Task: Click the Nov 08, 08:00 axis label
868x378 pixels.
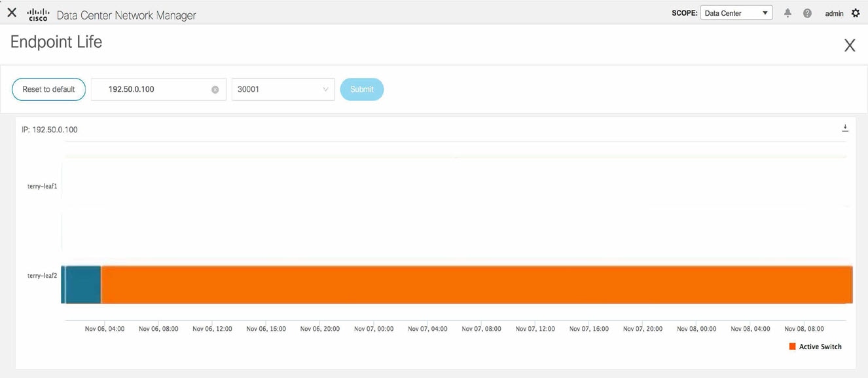Action: click(805, 329)
